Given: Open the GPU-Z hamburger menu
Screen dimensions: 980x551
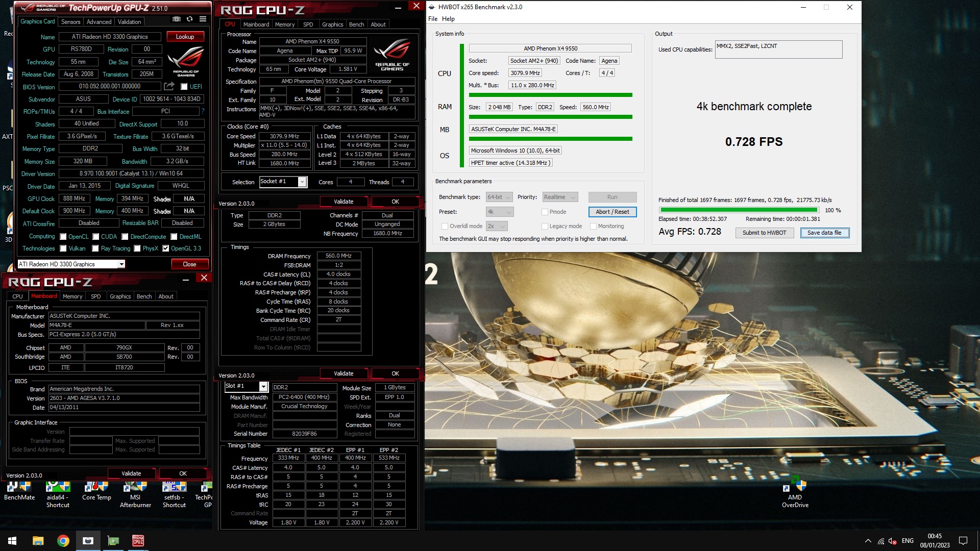Looking at the screenshot, I should (x=203, y=19).
